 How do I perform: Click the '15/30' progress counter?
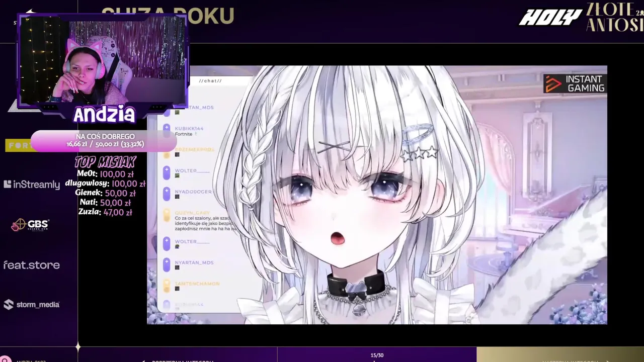point(377,355)
